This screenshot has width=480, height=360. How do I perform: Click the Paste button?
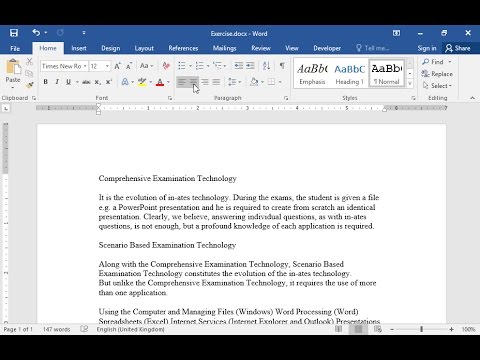pos(13,72)
